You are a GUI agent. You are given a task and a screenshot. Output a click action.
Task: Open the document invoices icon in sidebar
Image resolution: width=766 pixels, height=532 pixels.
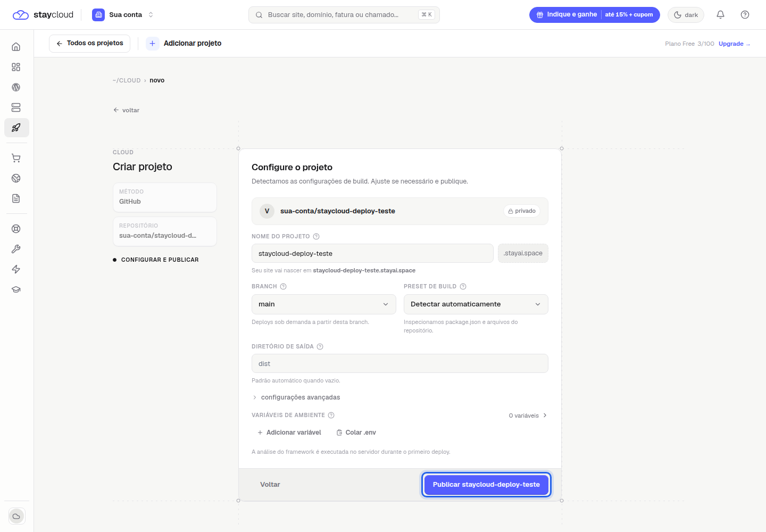(16, 198)
